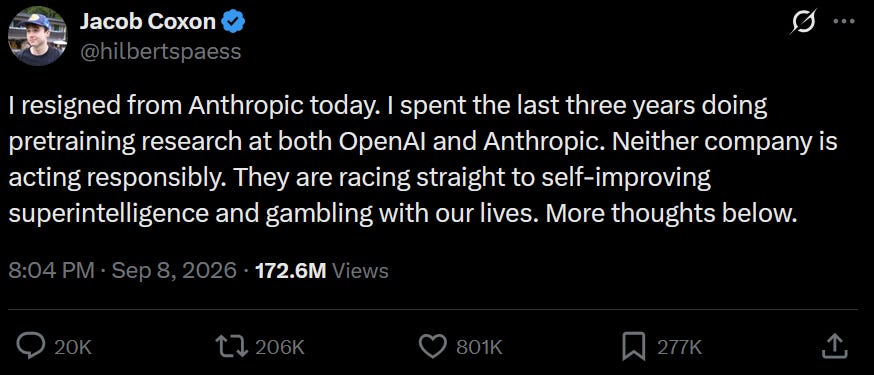Click the repost arrows icon
874x375 pixels.
[x=232, y=347]
